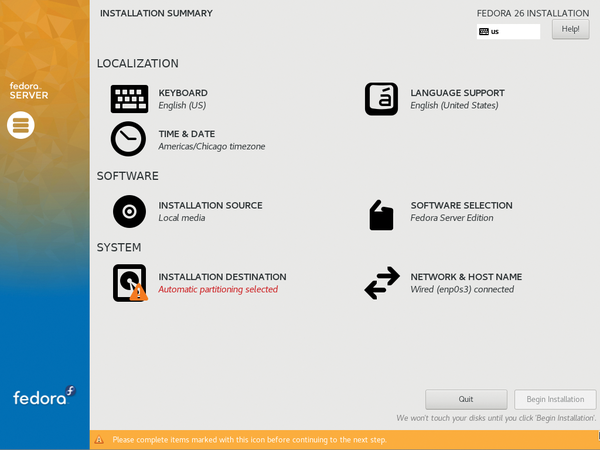Screen dimensions: 600x450
Task: Select the SOFTWARE SELECTION label
Action: coord(461,205)
